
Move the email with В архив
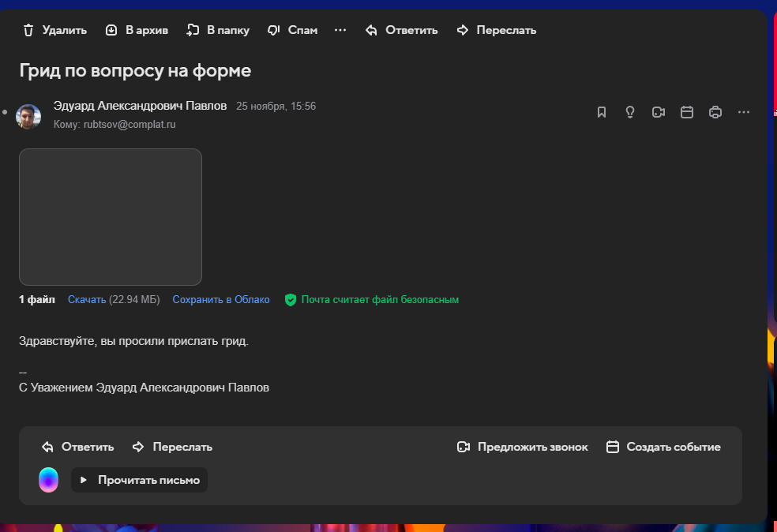click(x=137, y=30)
